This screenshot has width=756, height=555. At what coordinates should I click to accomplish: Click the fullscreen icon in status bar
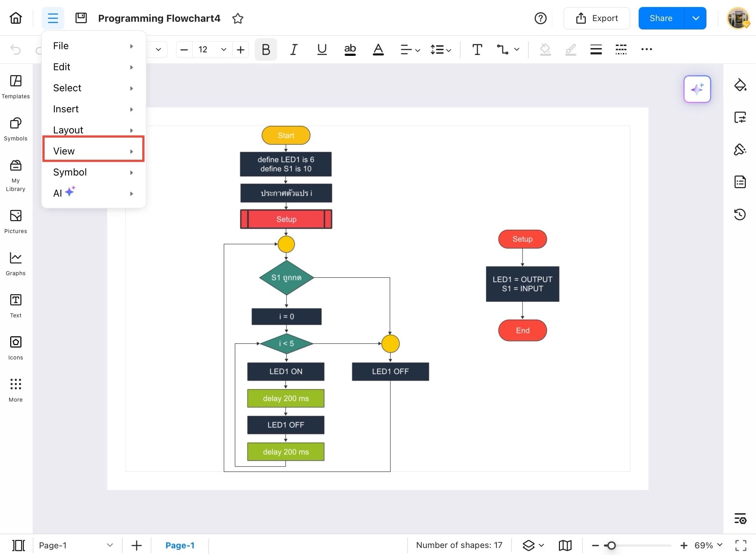tap(741, 545)
